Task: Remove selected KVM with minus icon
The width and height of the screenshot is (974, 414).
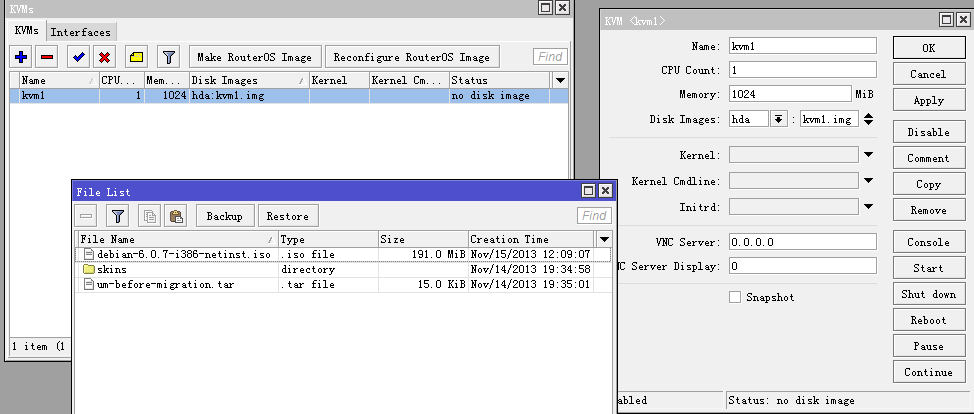Action: tap(47, 57)
